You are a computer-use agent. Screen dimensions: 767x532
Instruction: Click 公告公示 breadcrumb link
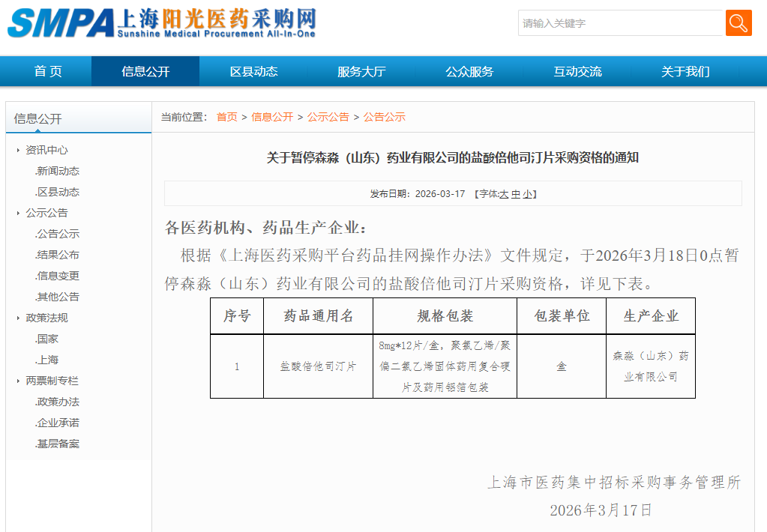coord(384,117)
